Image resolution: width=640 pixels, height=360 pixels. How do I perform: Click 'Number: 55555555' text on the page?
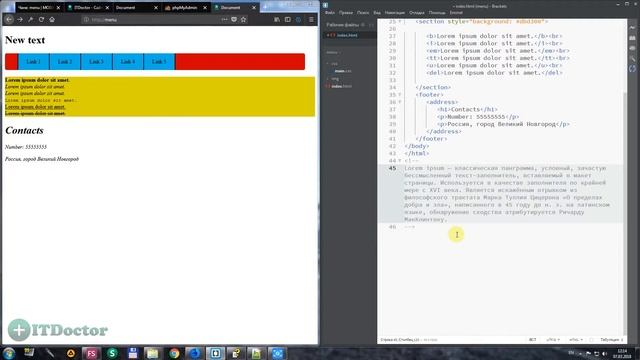(x=26, y=147)
